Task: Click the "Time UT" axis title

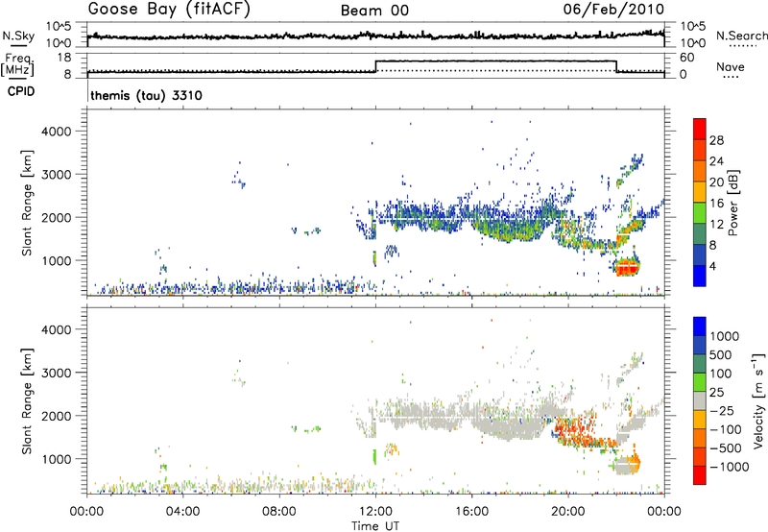Action: tap(375, 526)
